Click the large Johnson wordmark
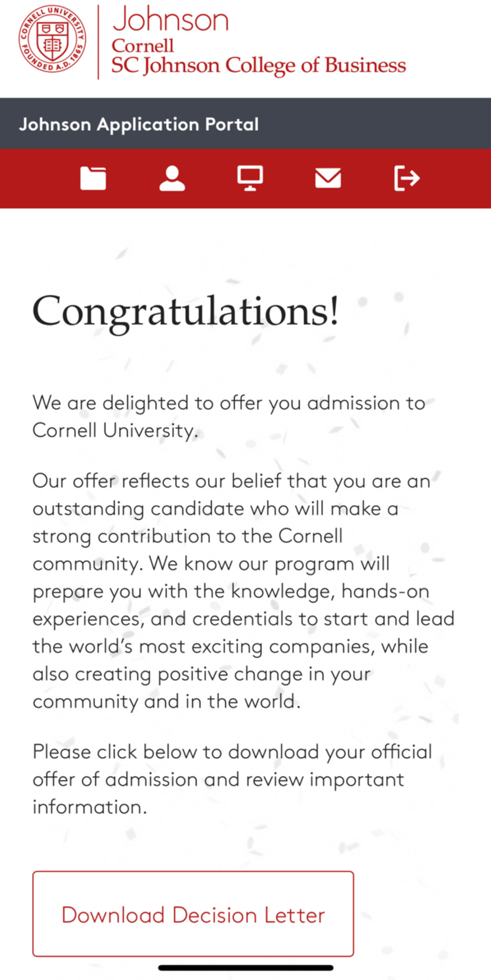Screen dimensions: 491x980 click(171, 20)
